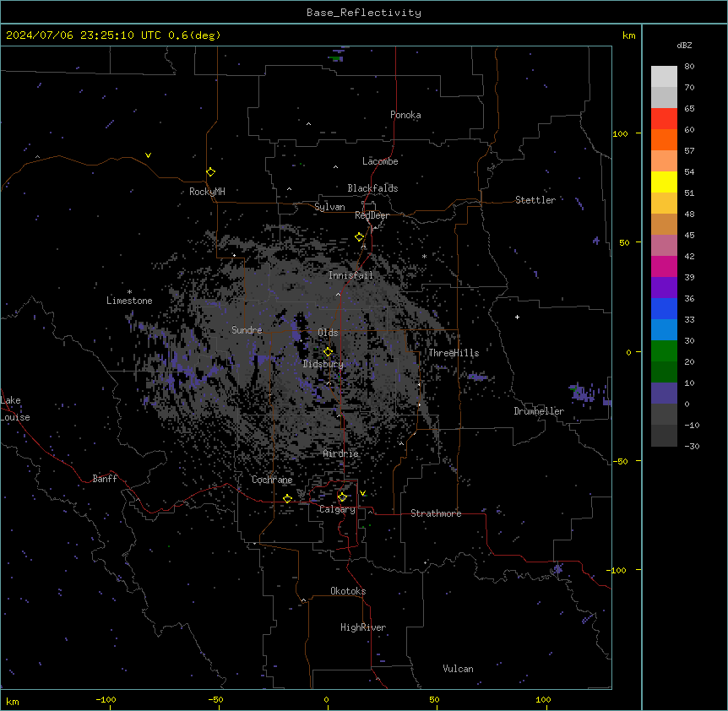Click the Drumheller label
This screenshot has width=728, height=711.
pos(539,411)
